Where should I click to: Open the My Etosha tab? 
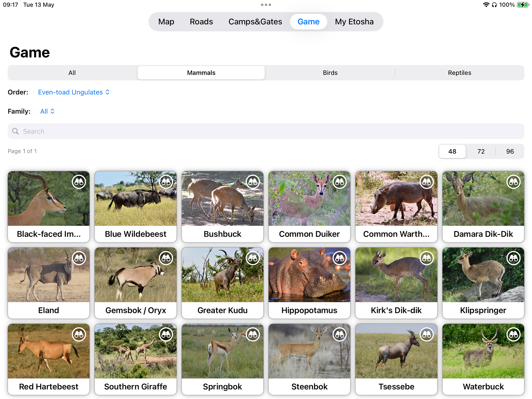[x=354, y=22]
